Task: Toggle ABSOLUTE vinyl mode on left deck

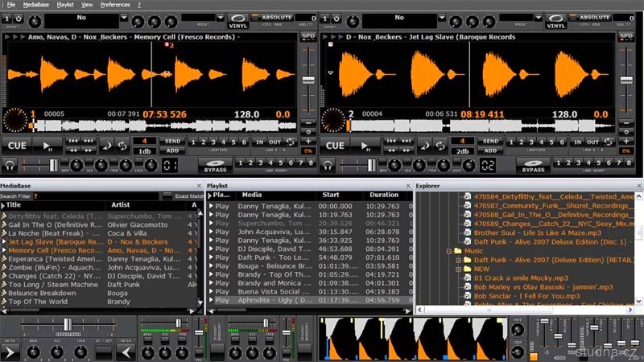Action: [275, 17]
